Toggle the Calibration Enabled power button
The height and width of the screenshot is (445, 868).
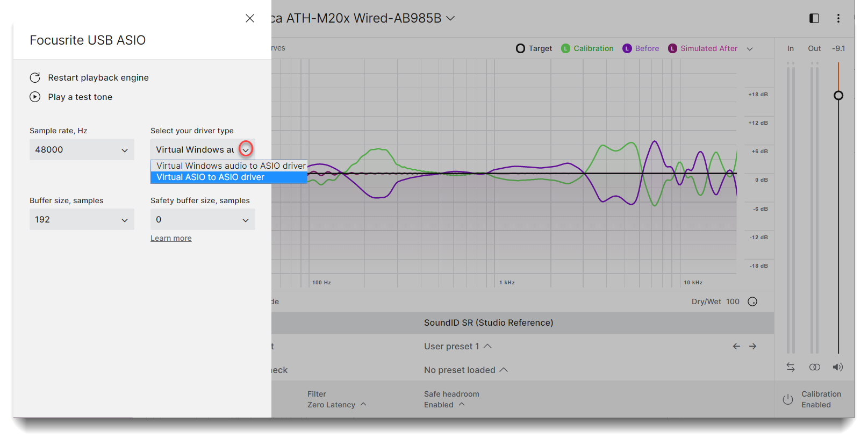(788, 399)
